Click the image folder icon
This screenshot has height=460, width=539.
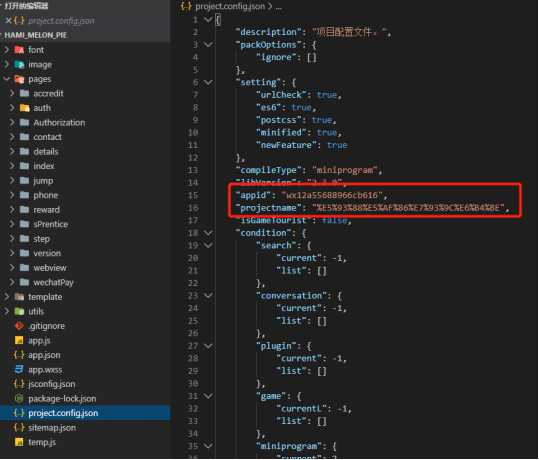pyautogui.click(x=19, y=64)
